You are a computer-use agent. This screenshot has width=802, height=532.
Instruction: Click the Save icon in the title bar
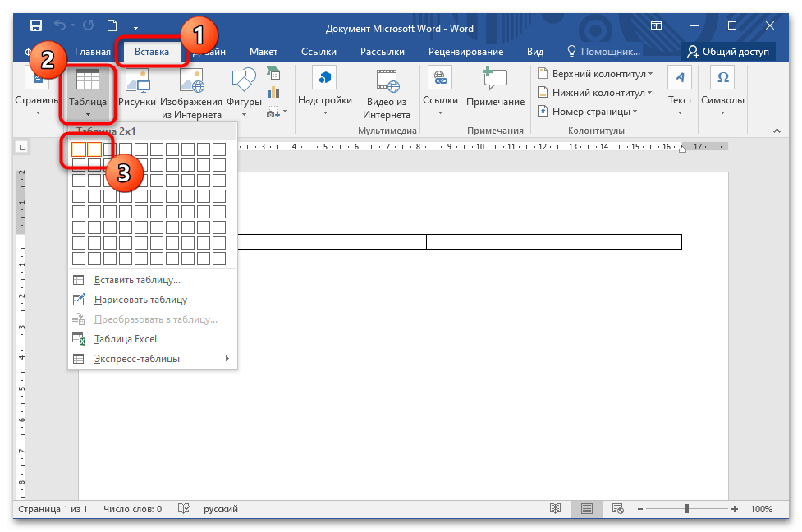coord(36,25)
